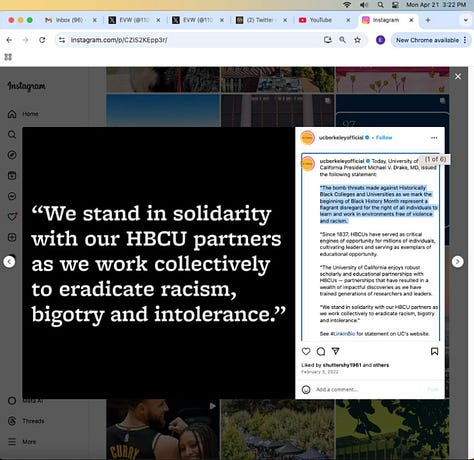
Task: Close the YouTube browser tab
Action: pyautogui.click(x=348, y=20)
